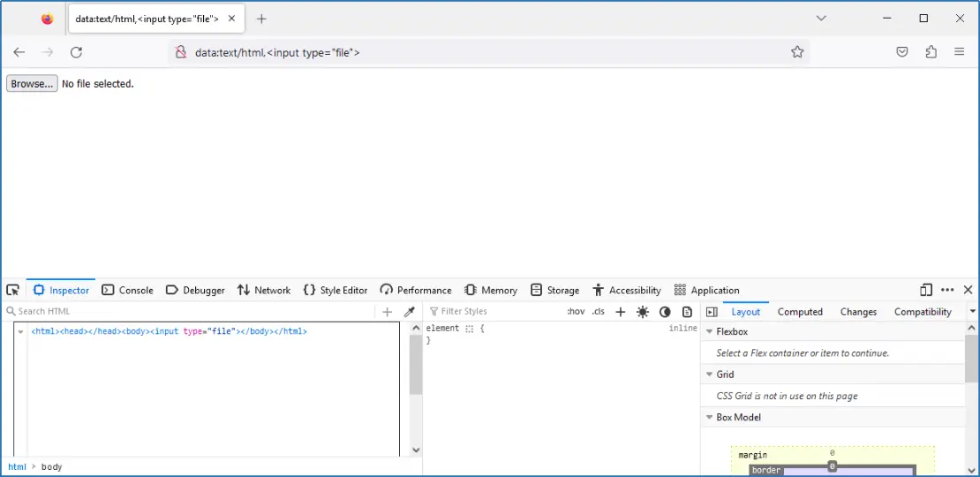
Task: Open a new browser tab
Action: pyautogui.click(x=261, y=19)
